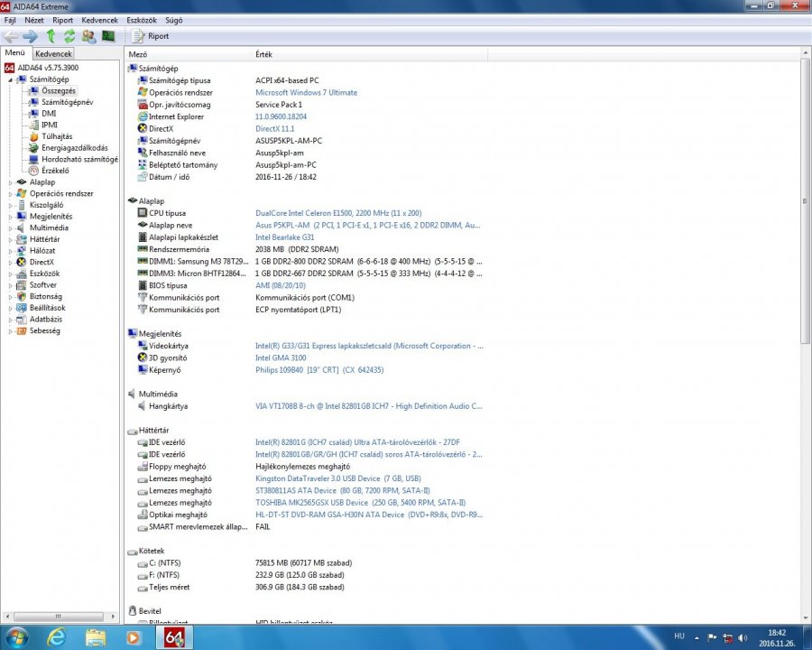The image size is (812, 650).
Task: Open the DualCore Intel Celeron E1500 link
Action: click(x=338, y=213)
